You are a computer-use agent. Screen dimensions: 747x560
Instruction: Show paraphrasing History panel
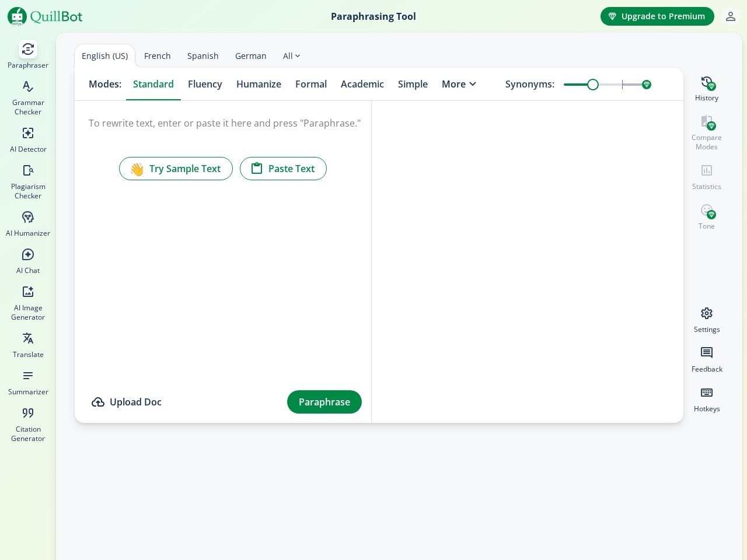[x=706, y=89]
